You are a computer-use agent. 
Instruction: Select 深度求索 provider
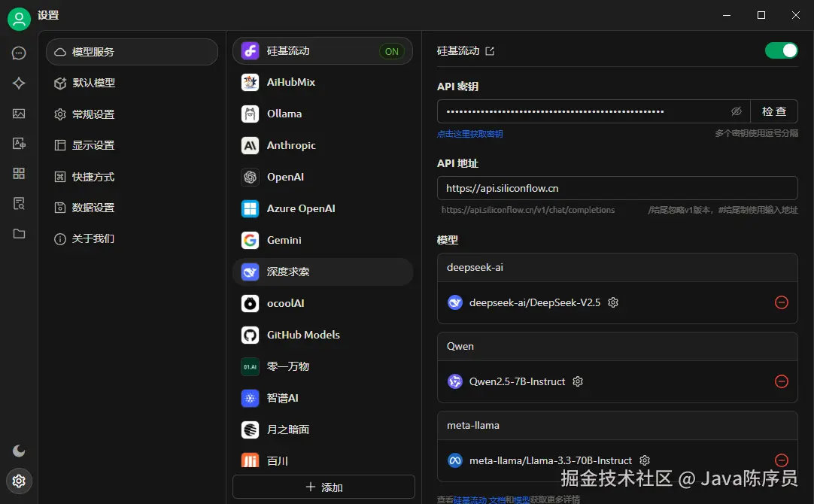click(x=323, y=272)
